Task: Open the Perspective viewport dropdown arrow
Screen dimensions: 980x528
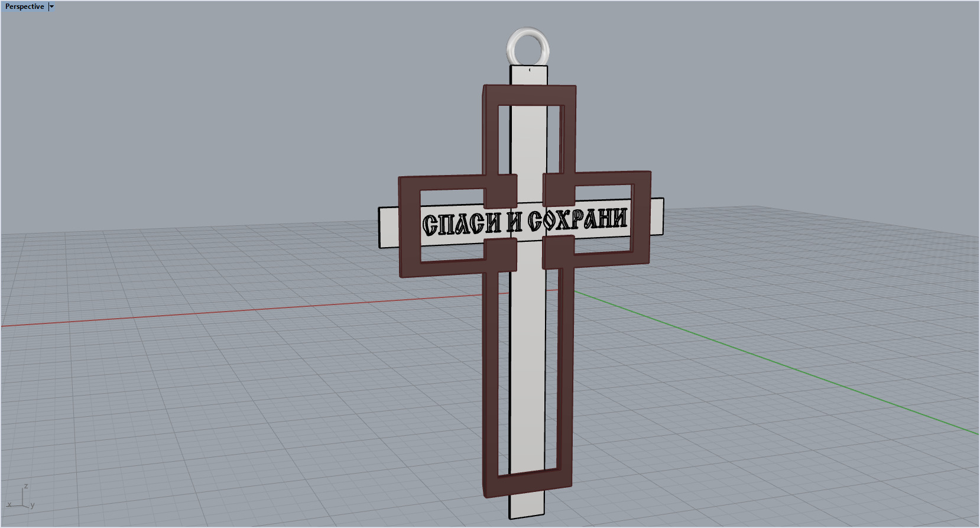Action: coord(51,7)
